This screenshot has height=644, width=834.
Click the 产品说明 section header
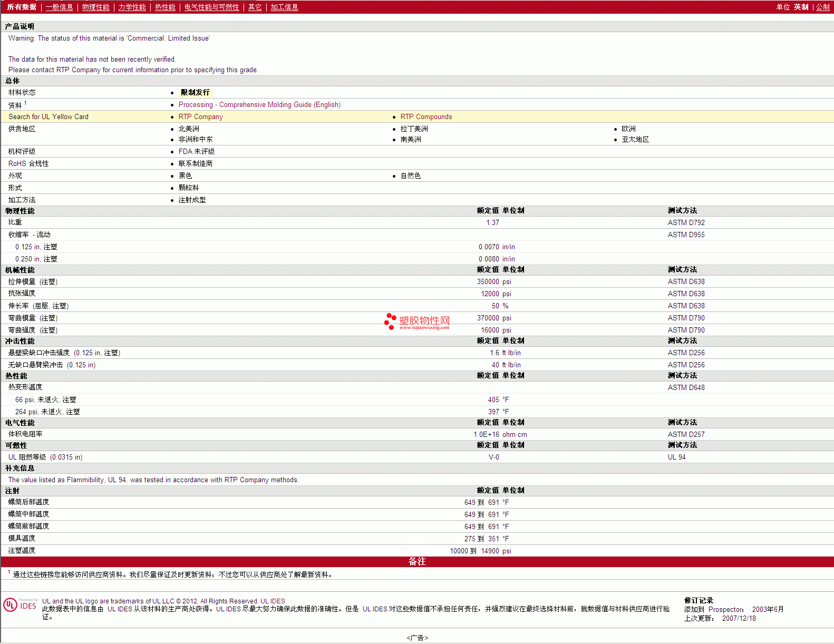point(20,26)
